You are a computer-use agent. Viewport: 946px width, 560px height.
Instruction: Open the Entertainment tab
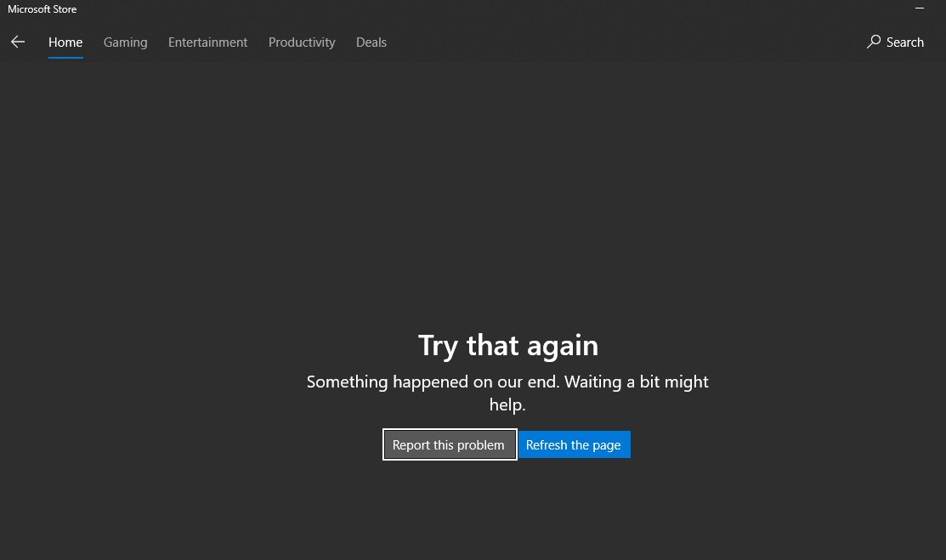click(207, 42)
